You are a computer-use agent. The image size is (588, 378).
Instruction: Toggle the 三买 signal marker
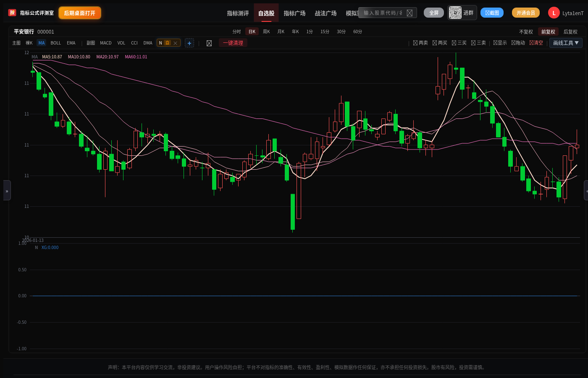coord(459,43)
